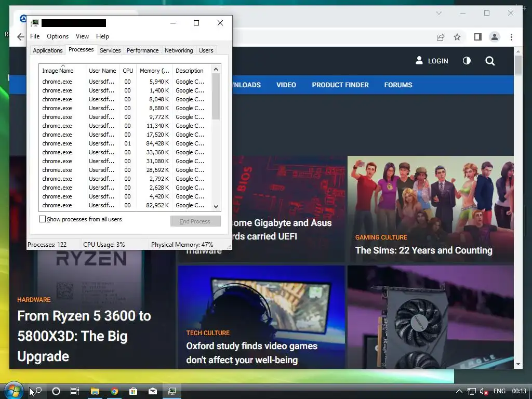Sort by CPU column header
The width and height of the screenshot is (532, 399).
coord(128,71)
